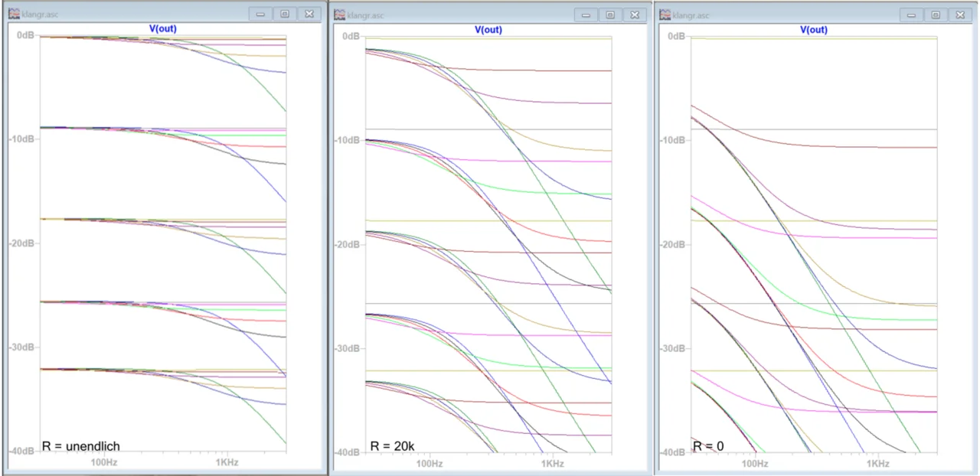The image size is (980, 476).
Task: Click the 'R = 20k' annotation in the middle plot
Action: (x=392, y=445)
